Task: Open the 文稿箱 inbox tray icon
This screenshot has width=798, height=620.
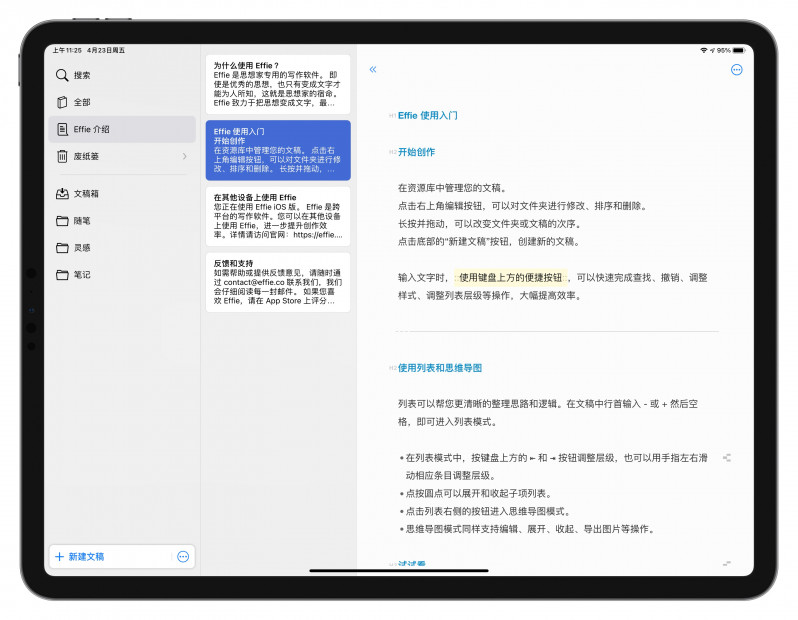Action: [x=62, y=193]
